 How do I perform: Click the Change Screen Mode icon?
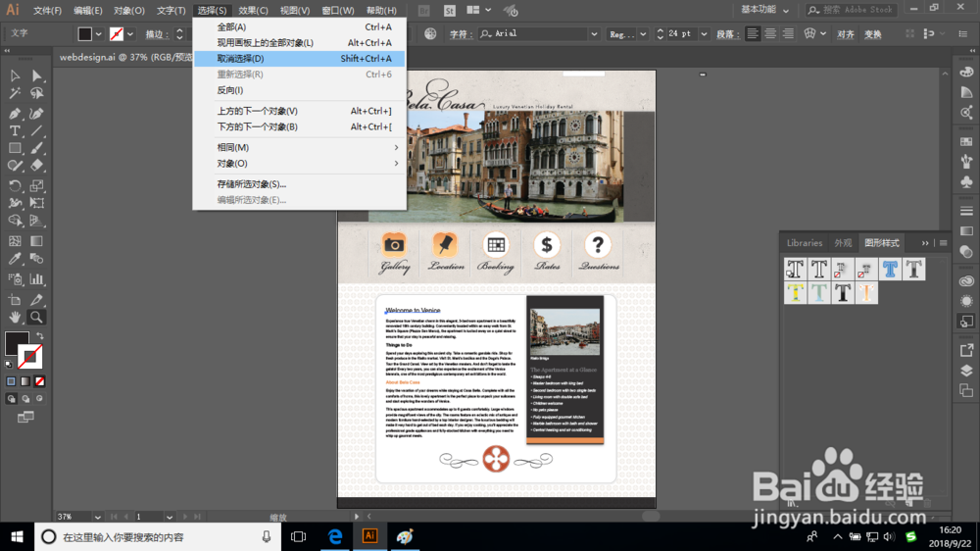coord(25,417)
